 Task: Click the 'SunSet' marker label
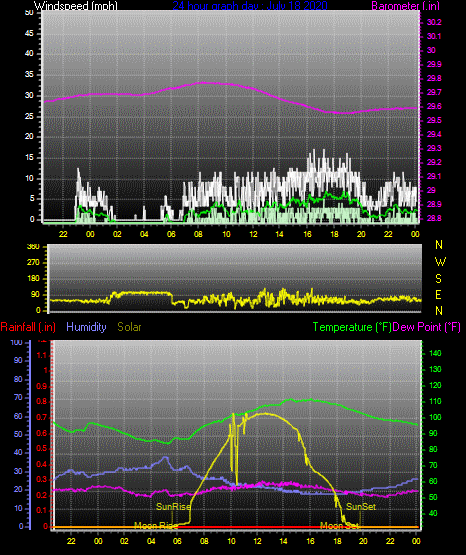click(x=361, y=507)
